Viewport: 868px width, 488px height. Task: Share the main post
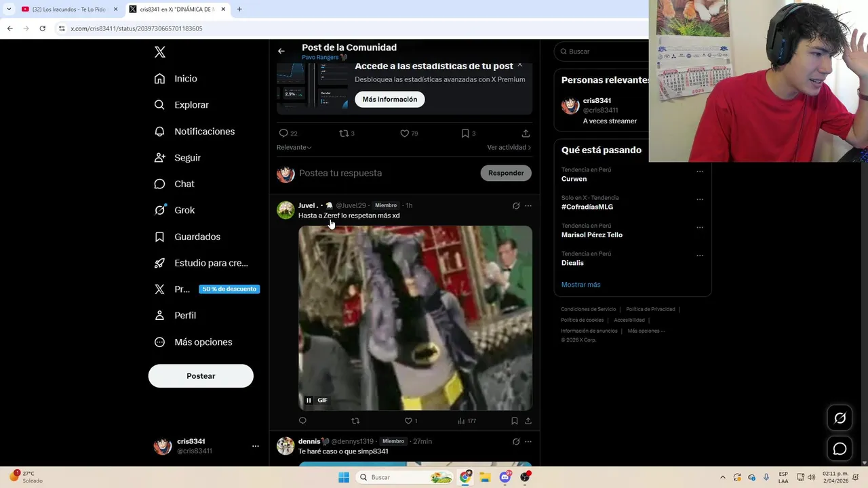526,134
